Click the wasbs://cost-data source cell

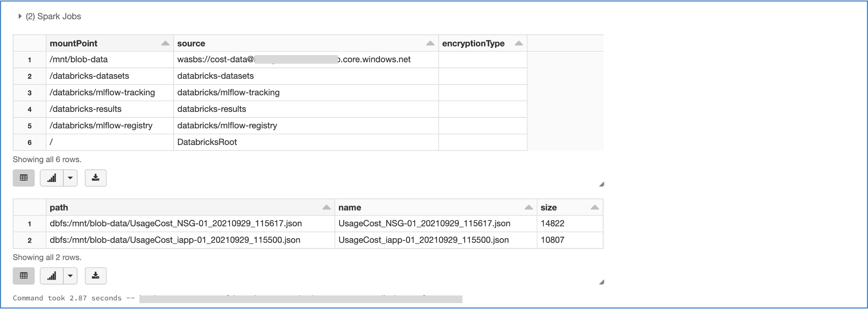[306, 60]
